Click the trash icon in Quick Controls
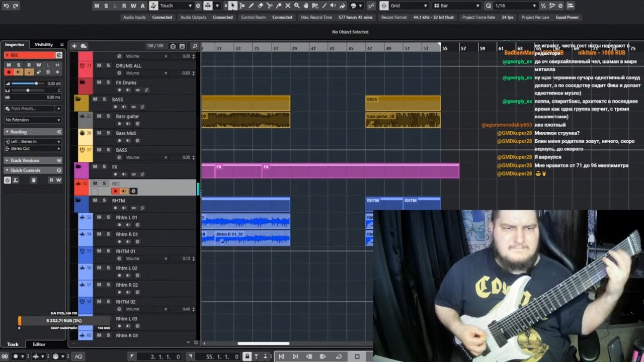Image resolution: width=644 pixels, height=362 pixels. click(x=34, y=180)
